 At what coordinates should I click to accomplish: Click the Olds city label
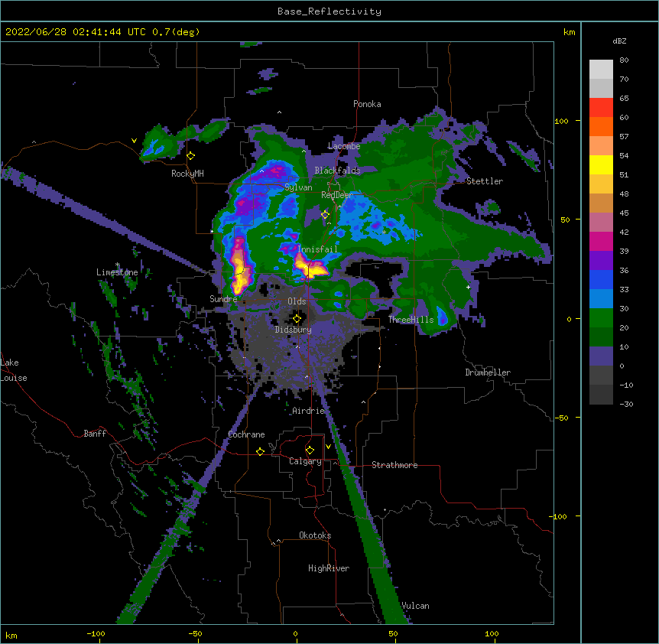click(297, 301)
